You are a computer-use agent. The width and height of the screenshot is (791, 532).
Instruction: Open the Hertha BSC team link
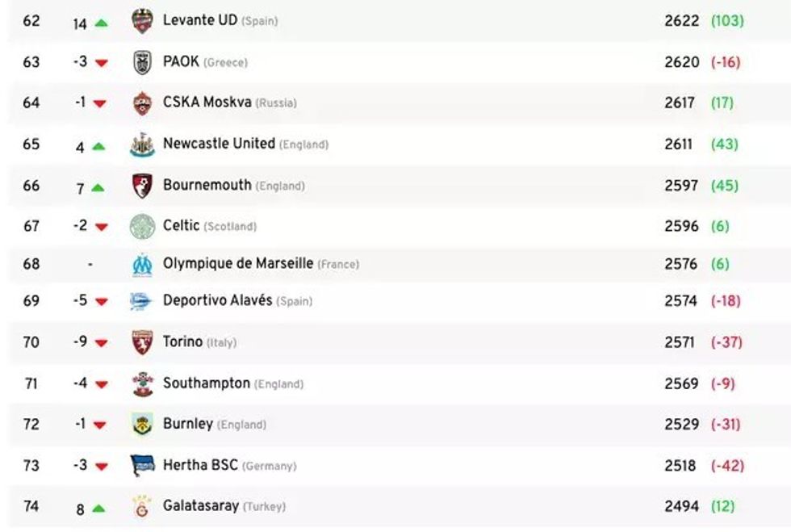tap(200, 465)
